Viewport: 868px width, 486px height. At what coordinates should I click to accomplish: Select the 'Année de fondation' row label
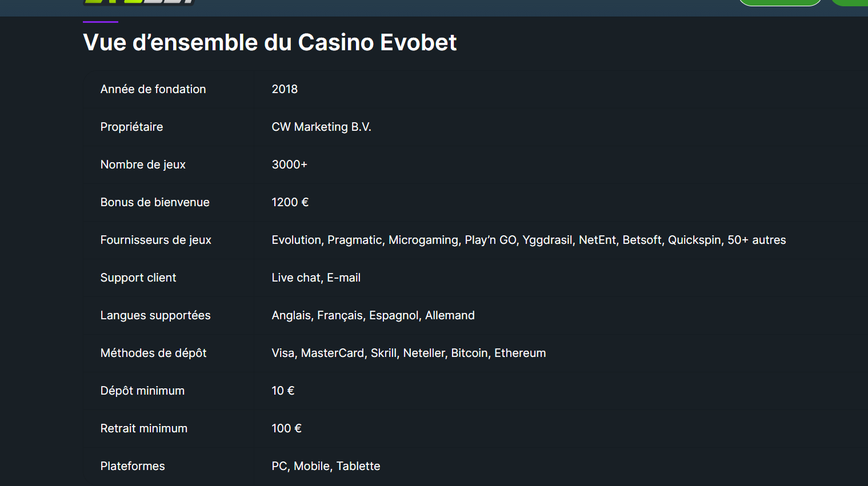[x=153, y=89]
